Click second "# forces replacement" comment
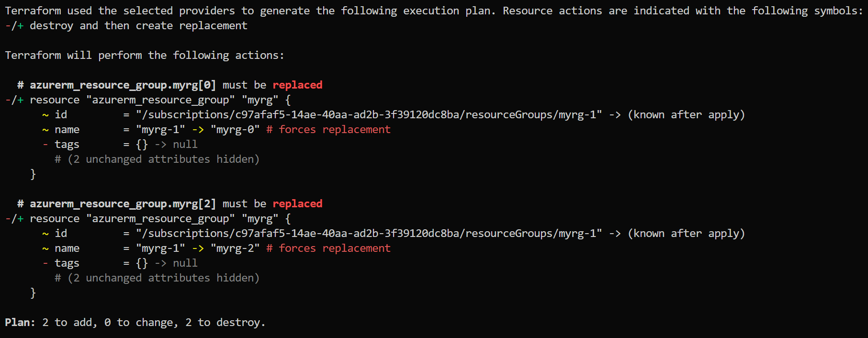 click(x=328, y=248)
